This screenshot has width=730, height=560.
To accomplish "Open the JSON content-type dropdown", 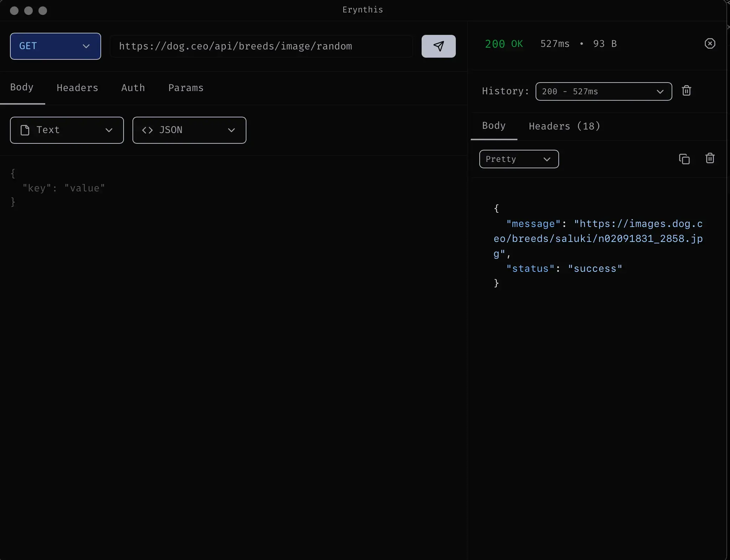I will click(x=231, y=130).
